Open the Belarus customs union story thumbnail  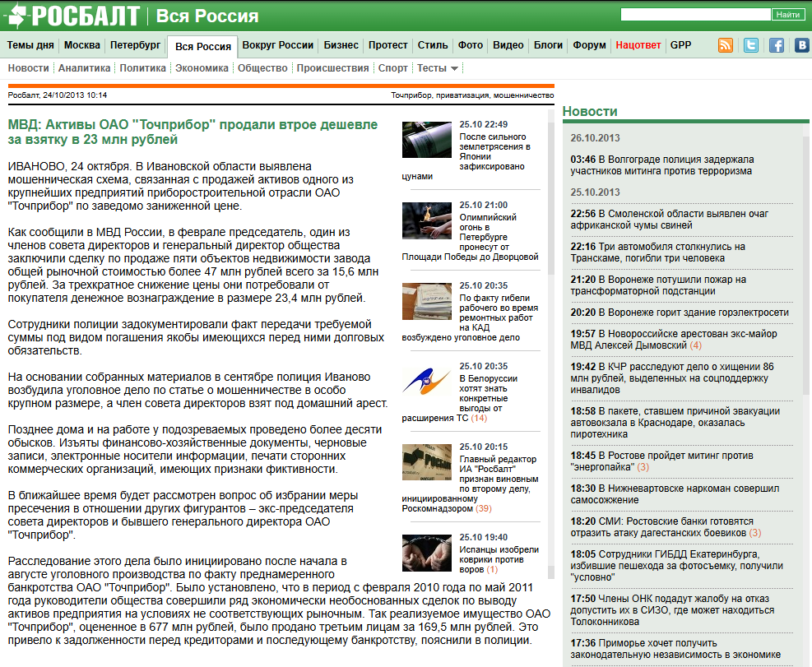427,382
